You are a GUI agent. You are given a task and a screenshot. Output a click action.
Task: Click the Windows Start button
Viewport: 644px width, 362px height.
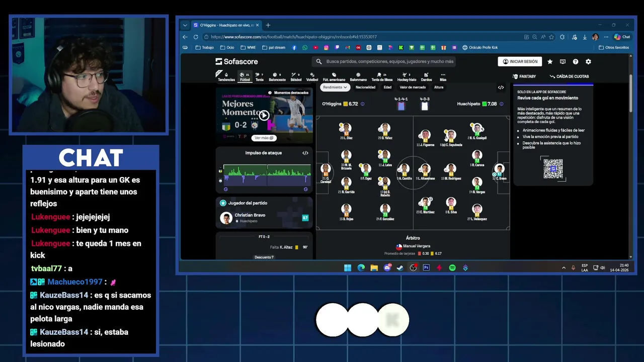(x=348, y=268)
